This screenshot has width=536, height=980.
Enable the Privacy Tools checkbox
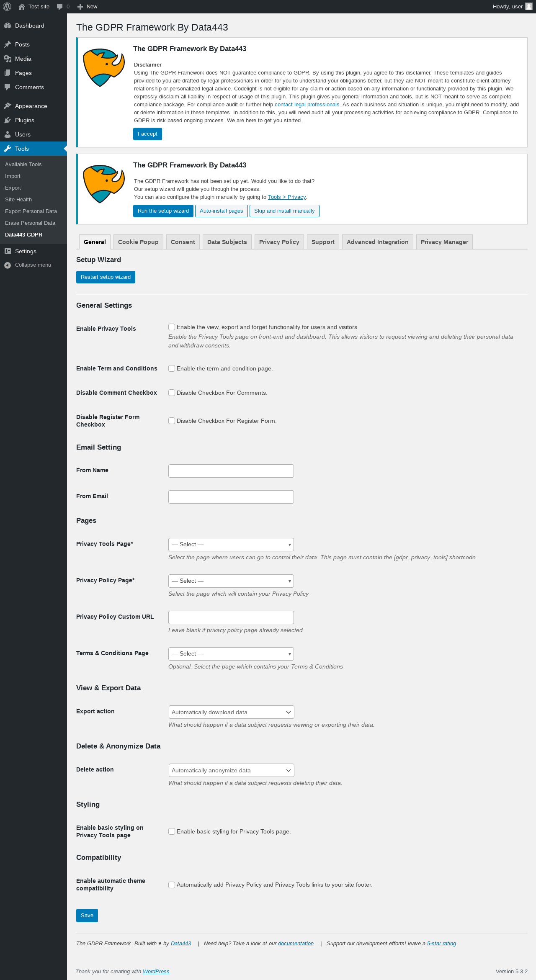pos(172,327)
